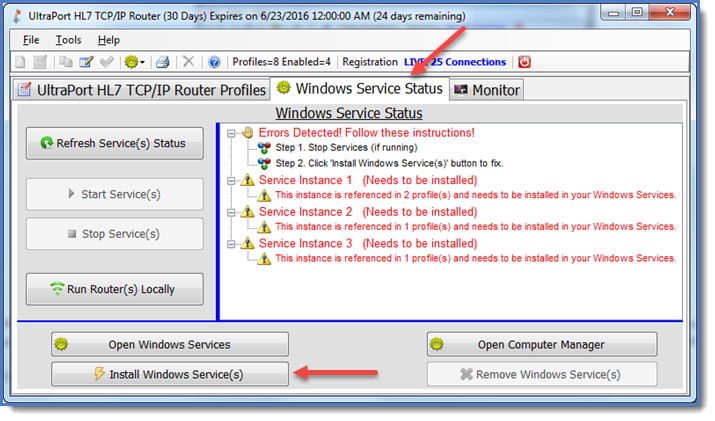The height and width of the screenshot is (421, 715).
Task: Click warning triangle icon beside Service Instance 3
Action: [248, 243]
